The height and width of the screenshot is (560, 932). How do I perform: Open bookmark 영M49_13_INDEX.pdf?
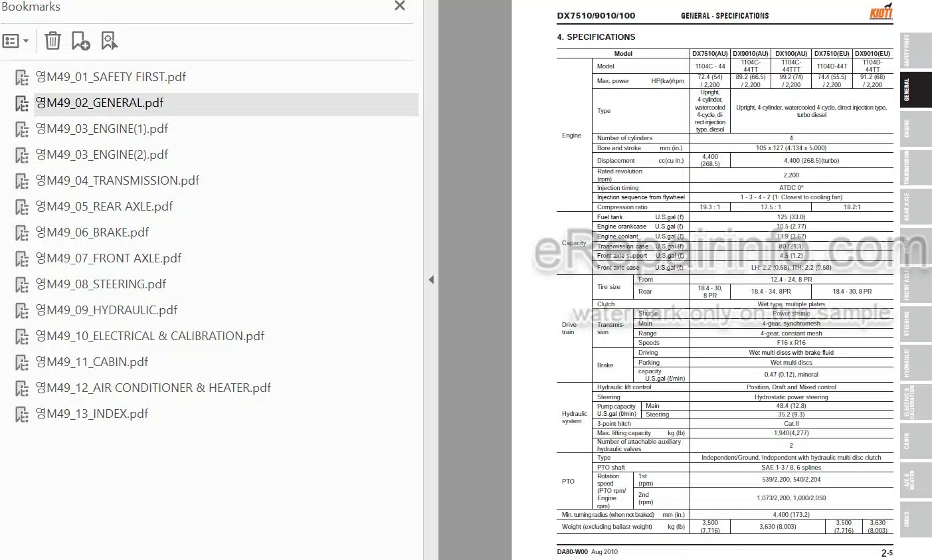tap(92, 414)
